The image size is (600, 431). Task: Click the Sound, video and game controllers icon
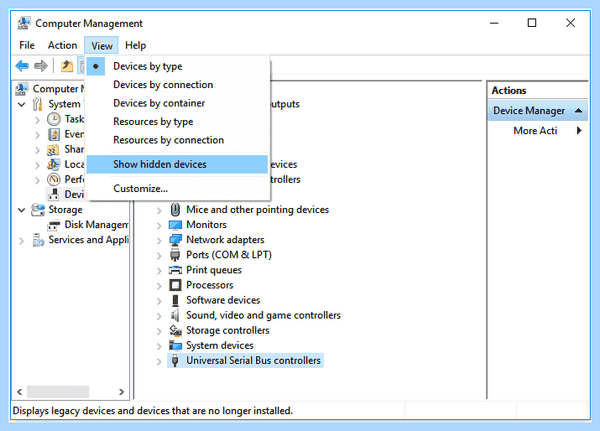pyautogui.click(x=175, y=315)
